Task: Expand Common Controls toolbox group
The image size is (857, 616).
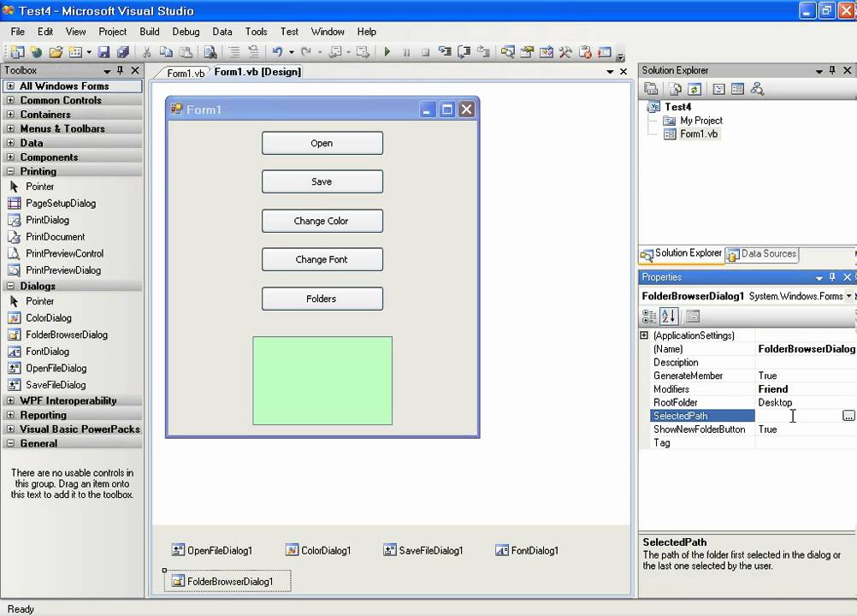Action: coord(10,100)
